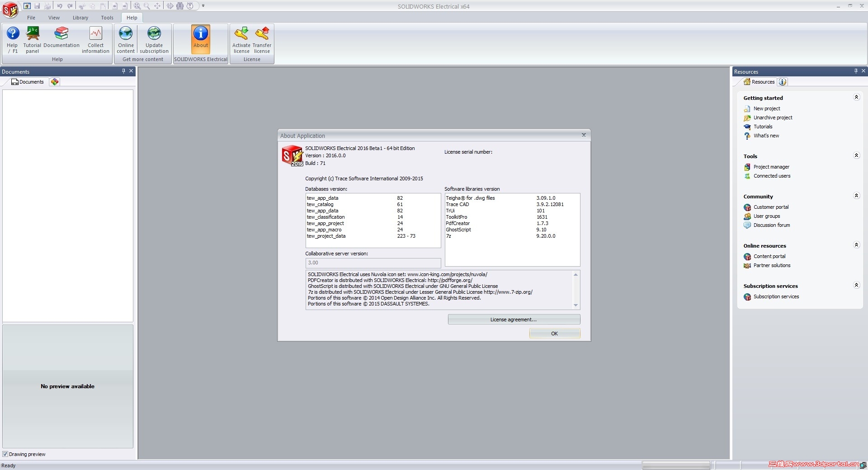This screenshot has height=470, width=868.
Task: Open the Tutorials link in Resources
Action: pos(763,127)
